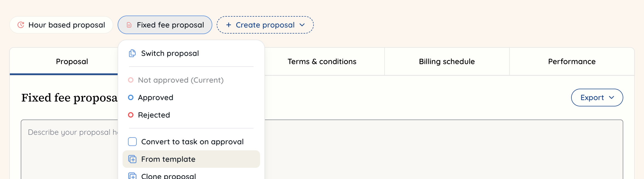Click the clock icon on Hour based proposal

click(21, 25)
